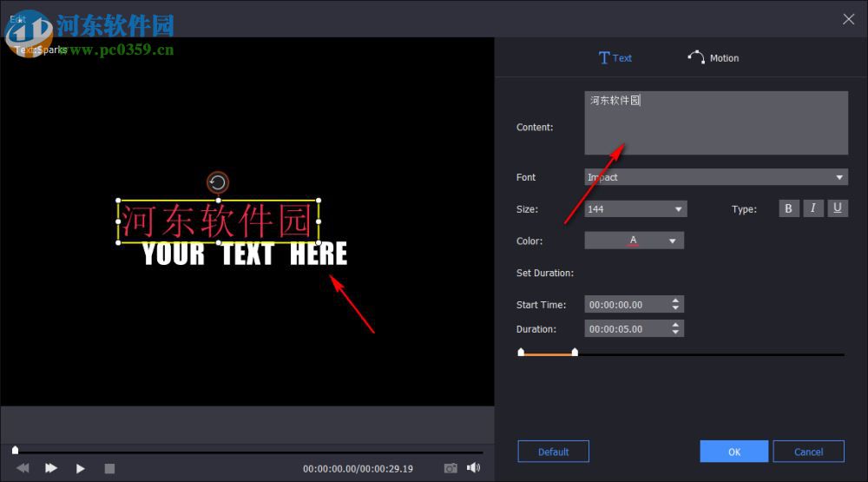Toggle bold text formatting
Viewport: 868px width, 482px height.
[789, 208]
